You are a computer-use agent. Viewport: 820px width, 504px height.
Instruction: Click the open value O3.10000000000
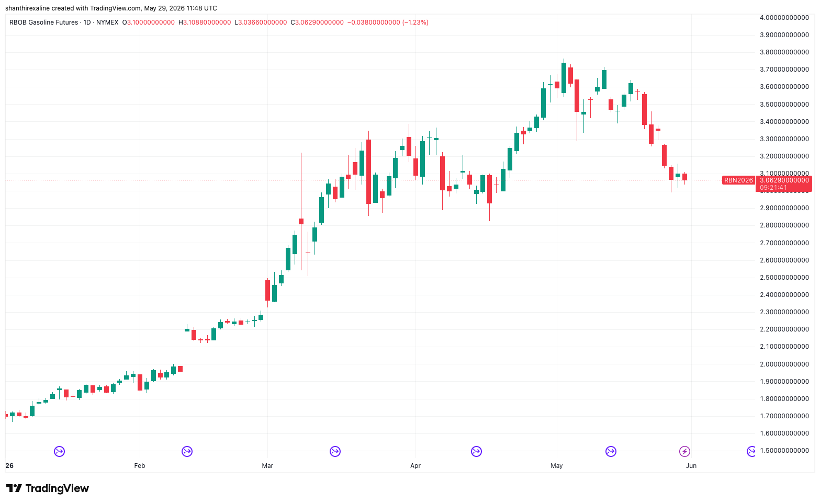coord(149,22)
